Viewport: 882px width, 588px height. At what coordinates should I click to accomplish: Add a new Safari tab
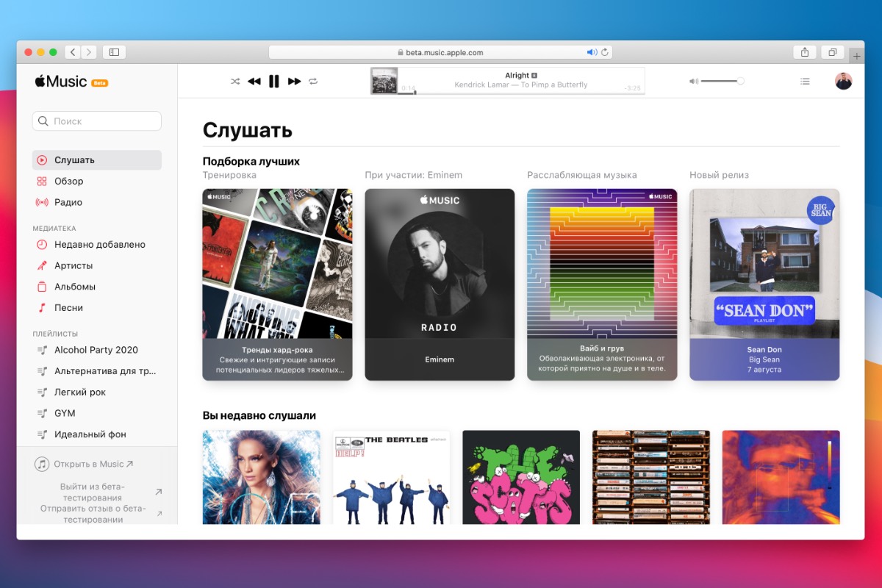[857, 56]
